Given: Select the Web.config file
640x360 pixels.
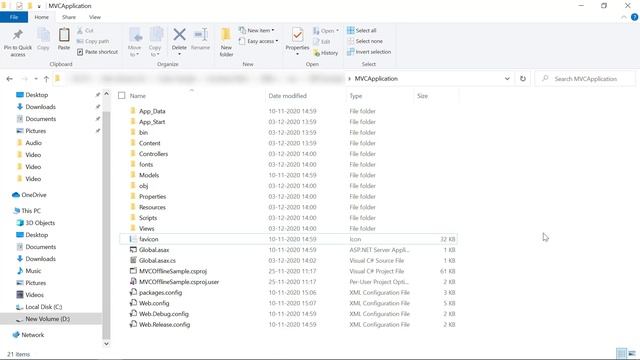Looking at the screenshot, I should (x=153, y=303).
